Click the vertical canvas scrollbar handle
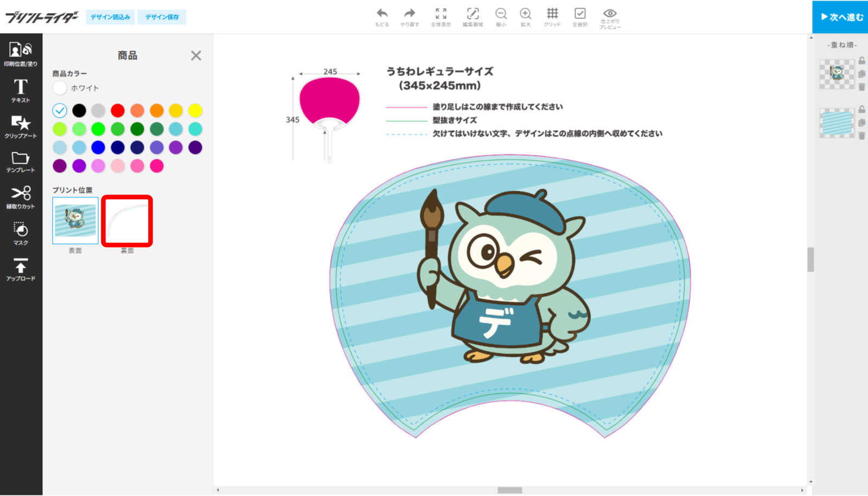Viewport: 868px width, 496px height. point(810,259)
